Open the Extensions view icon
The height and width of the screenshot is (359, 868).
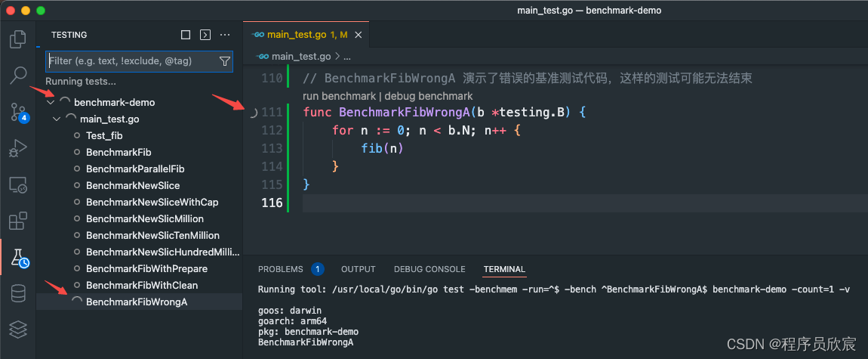click(17, 221)
